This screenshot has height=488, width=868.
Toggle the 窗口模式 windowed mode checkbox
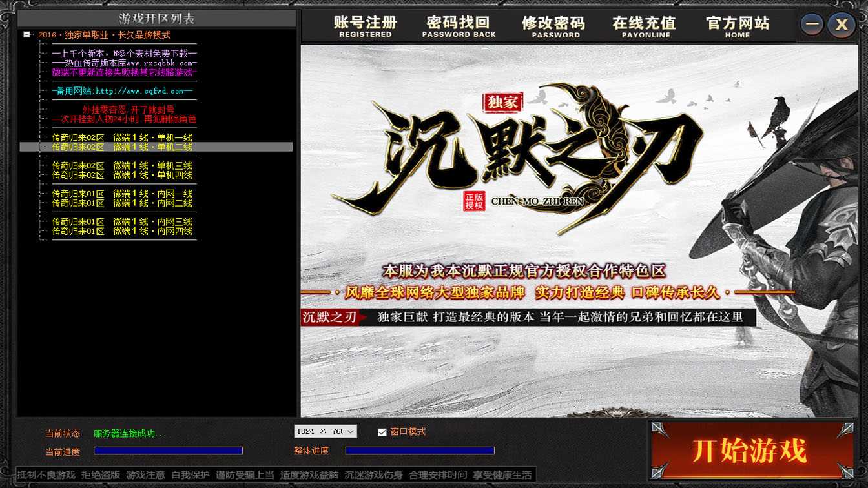coord(382,432)
